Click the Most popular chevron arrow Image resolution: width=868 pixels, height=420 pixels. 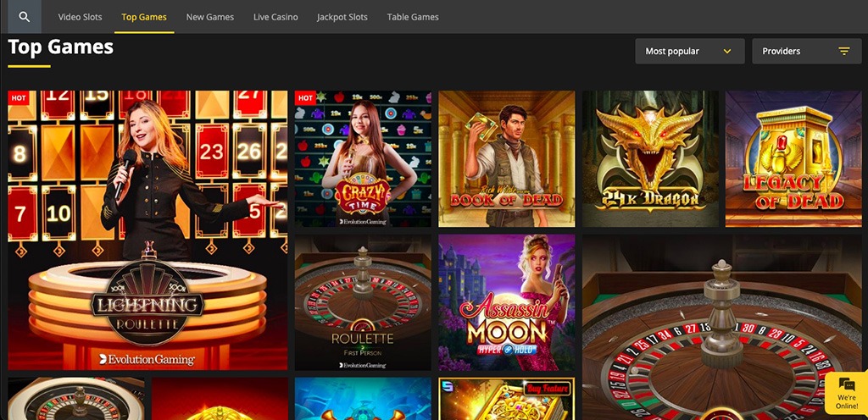[x=727, y=52]
